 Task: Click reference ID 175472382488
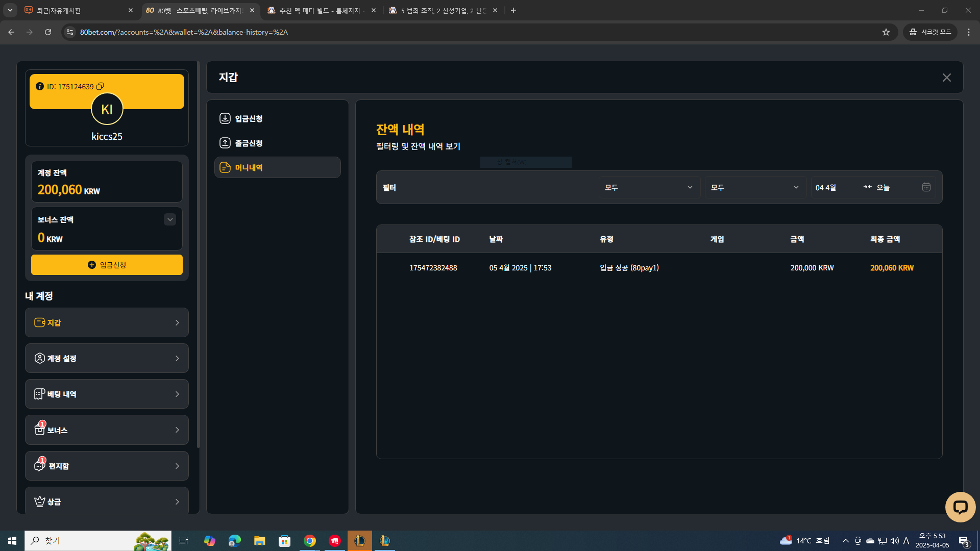[x=433, y=268]
